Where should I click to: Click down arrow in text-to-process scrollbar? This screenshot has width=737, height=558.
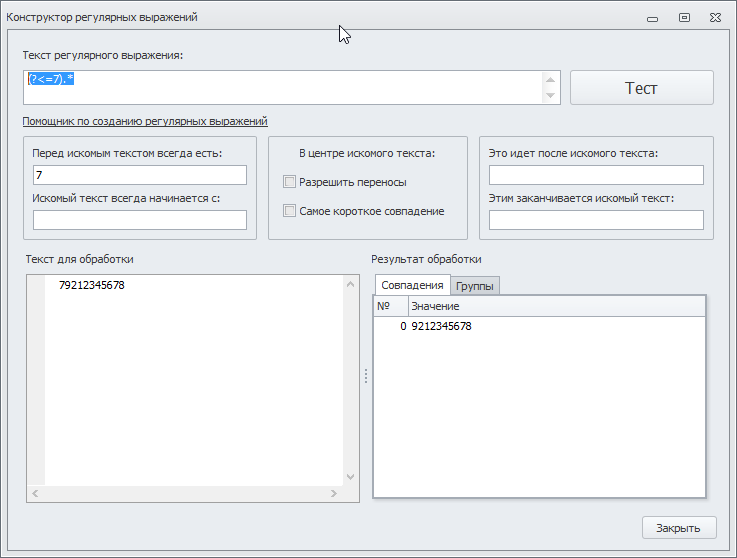click(350, 477)
